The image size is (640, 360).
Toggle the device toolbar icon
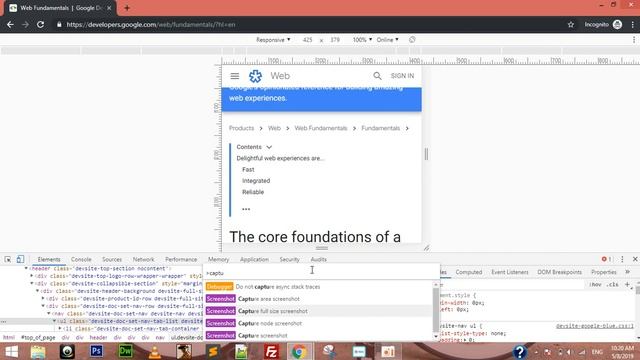click(20, 259)
